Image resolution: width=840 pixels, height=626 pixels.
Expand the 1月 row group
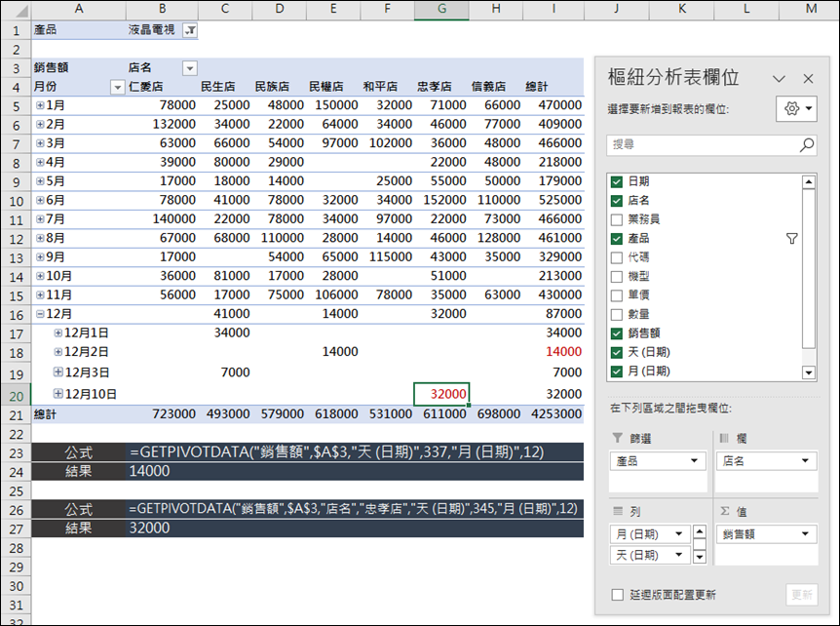point(40,105)
